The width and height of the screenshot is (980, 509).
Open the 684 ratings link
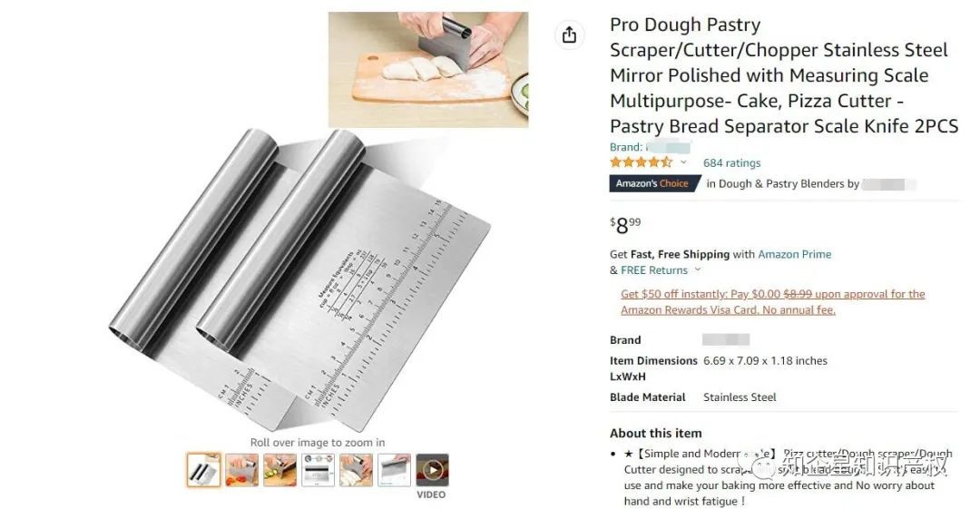[x=732, y=163]
